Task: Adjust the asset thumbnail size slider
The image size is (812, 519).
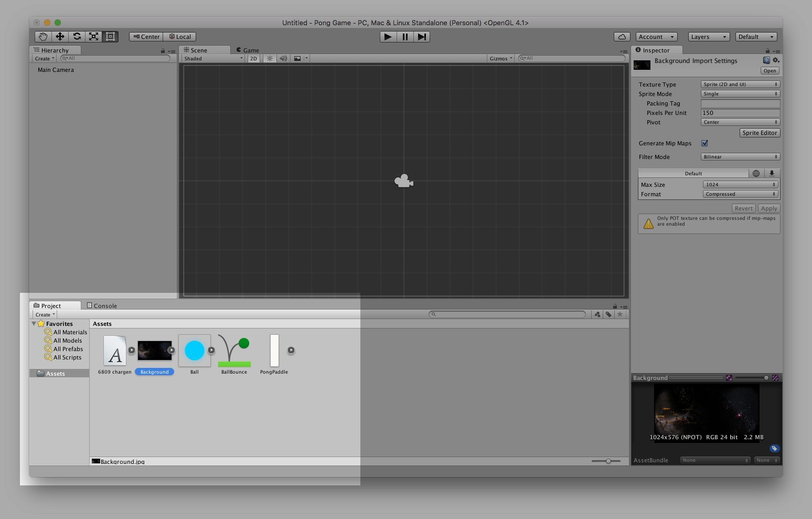Action: pyautogui.click(x=608, y=461)
